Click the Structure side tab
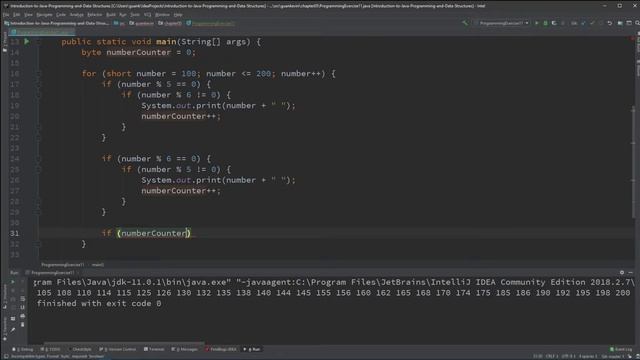 [4, 296]
